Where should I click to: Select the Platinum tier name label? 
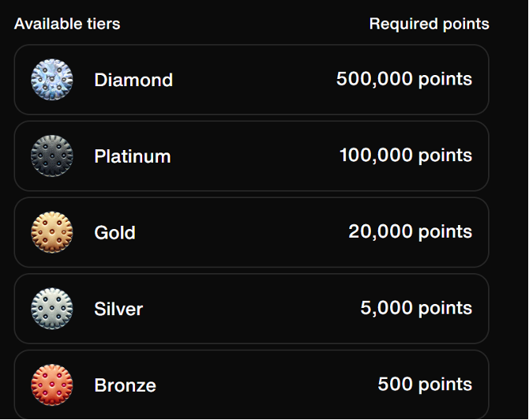click(x=133, y=156)
